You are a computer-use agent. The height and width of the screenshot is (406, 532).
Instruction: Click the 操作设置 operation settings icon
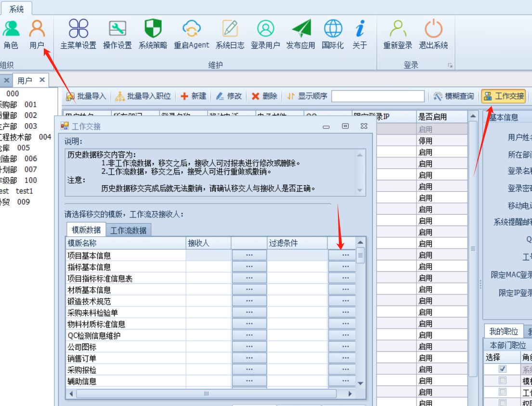tap(117, 35)
